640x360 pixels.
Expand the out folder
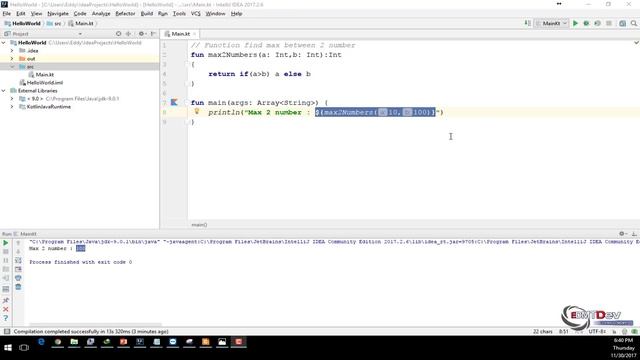point(12,59)
